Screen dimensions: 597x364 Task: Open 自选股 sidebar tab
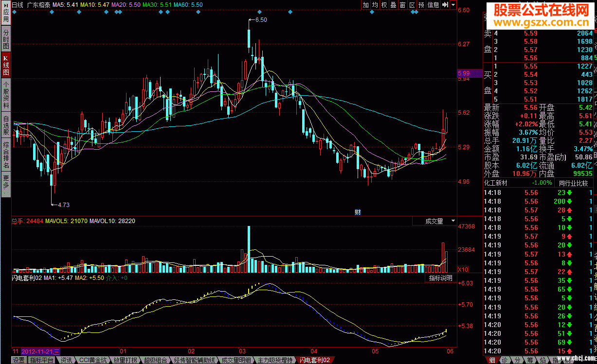pyautogui.click(x=6, y=125)
